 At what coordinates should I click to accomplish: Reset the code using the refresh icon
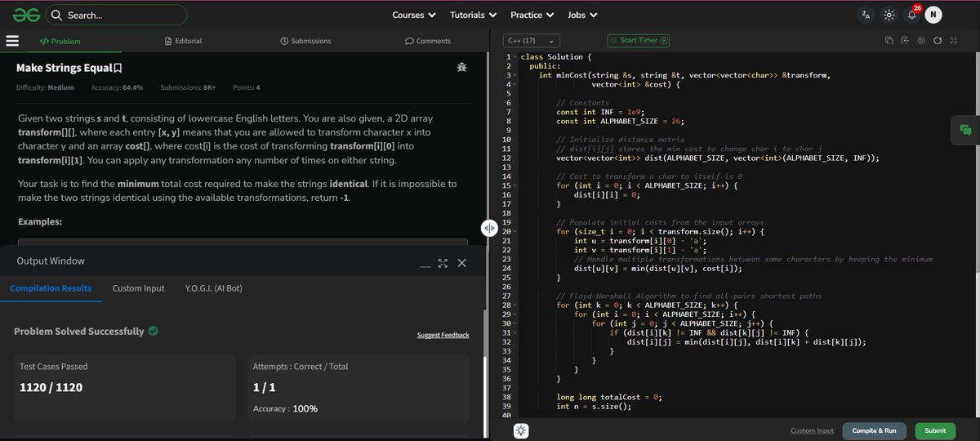[x=938, y=41]
